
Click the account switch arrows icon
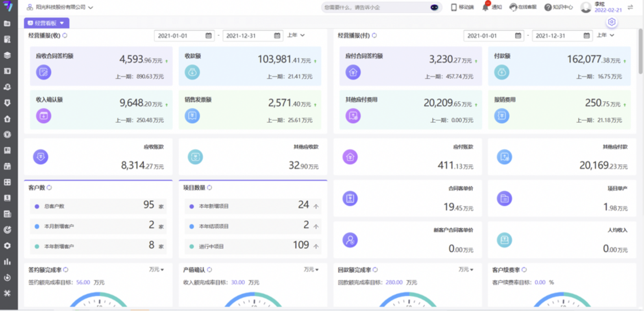tap(630, 8)
